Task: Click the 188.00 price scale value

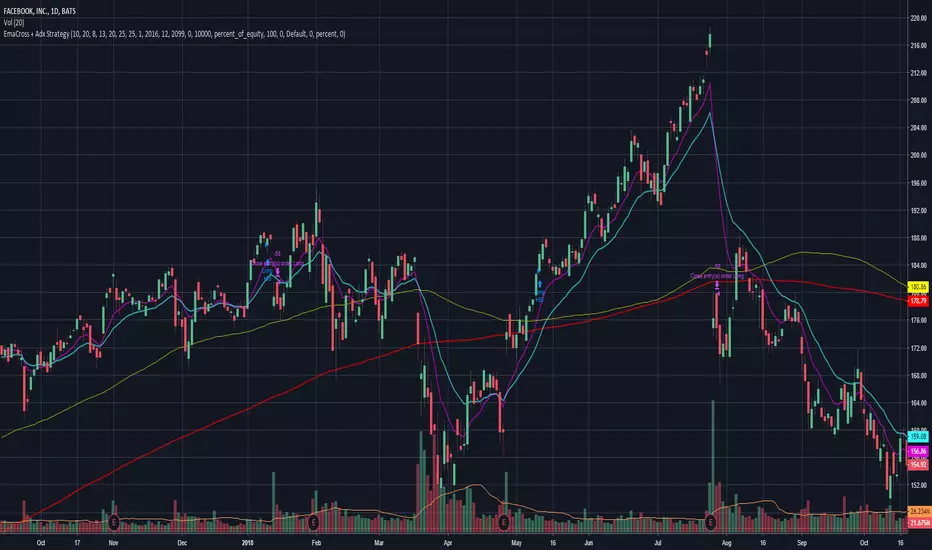Action: point(918,237)
